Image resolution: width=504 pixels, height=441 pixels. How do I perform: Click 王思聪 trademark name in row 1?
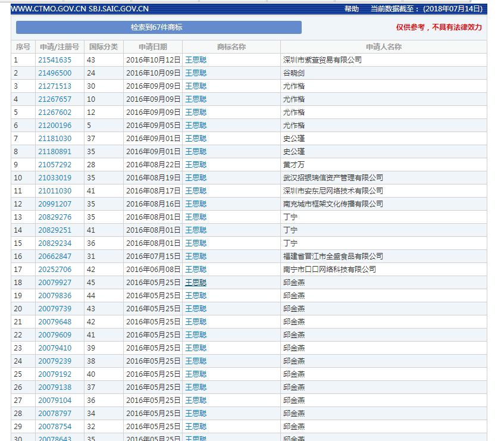point(196,60)
